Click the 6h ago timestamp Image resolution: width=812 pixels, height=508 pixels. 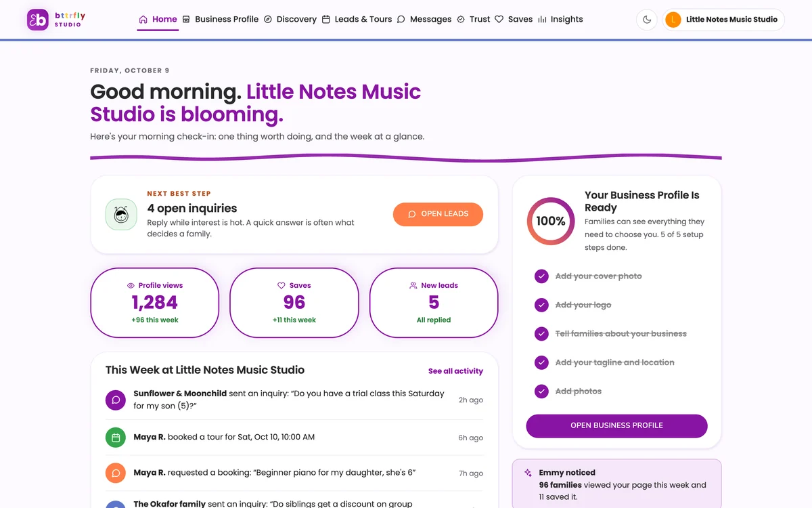tap(471, 438)
